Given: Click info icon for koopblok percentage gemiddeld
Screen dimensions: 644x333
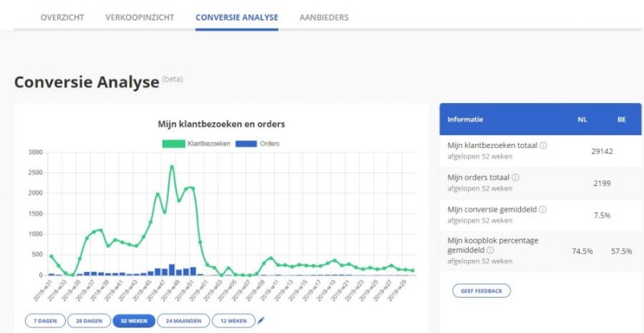Looking at the screenshot, I should coord(490,250).
